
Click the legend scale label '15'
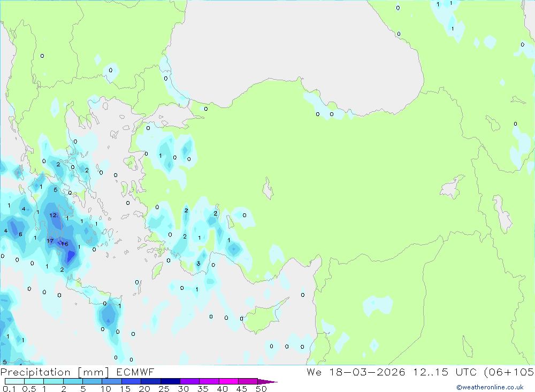pos(125,389)
